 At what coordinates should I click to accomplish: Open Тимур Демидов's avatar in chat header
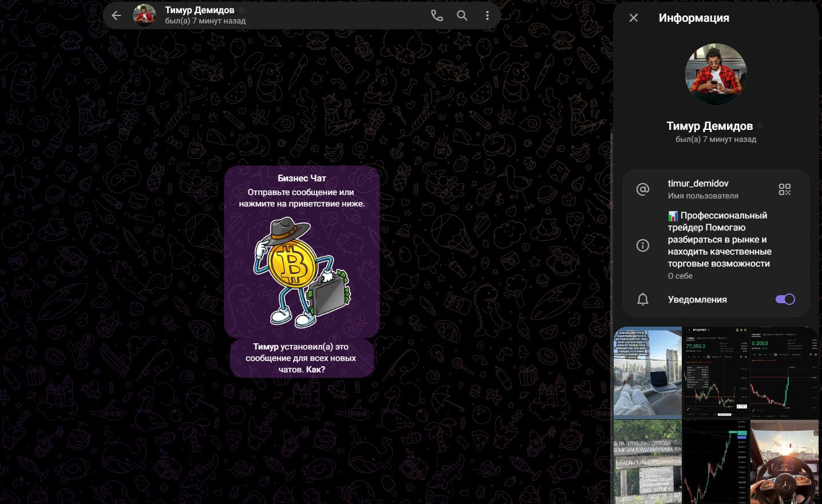(144, 16)
